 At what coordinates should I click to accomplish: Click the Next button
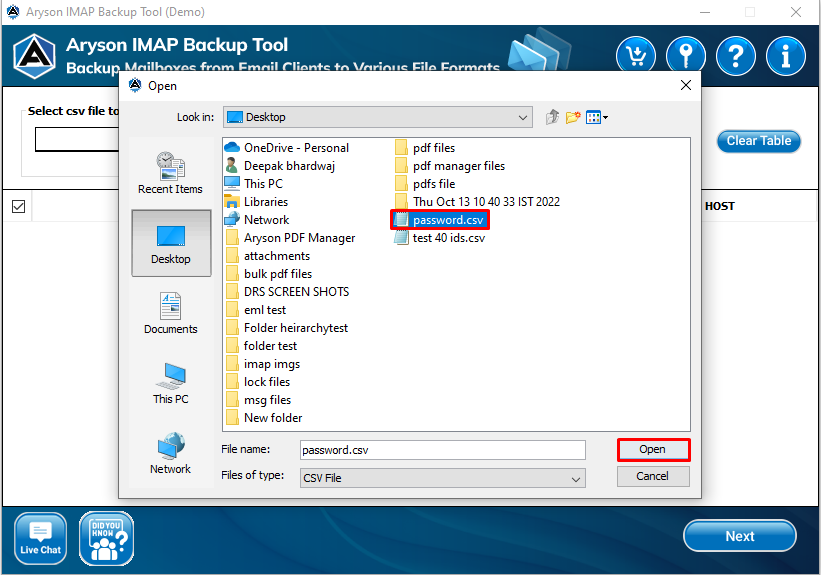click(x=739, y=536)
